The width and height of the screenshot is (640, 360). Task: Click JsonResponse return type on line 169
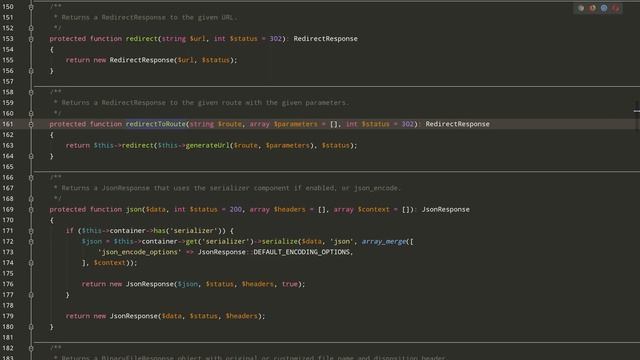(445, 209)
